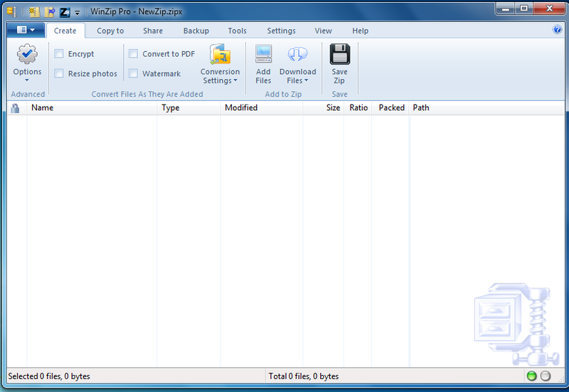Click 'Total 0 files, 0 bytes' status text
The image size is (569, 392).
pyautogui.click(x=304, y=376)
